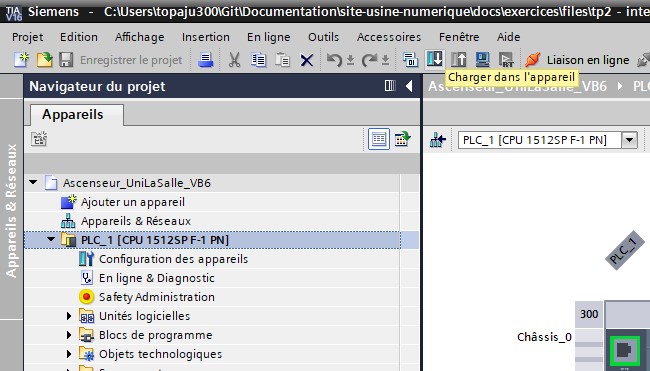Viewport: 650px width, 371px height.
Task: Start simulation with the monitor icon
Action: (483, 60)
